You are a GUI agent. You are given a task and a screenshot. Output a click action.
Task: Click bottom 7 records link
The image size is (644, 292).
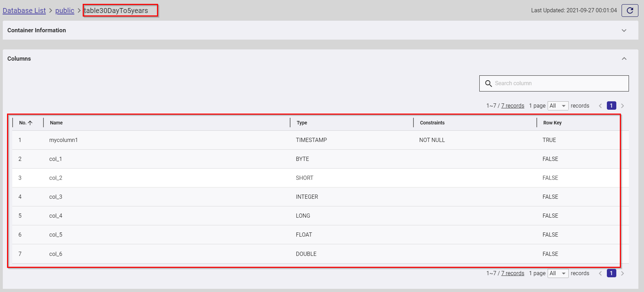tap(513, 273)
